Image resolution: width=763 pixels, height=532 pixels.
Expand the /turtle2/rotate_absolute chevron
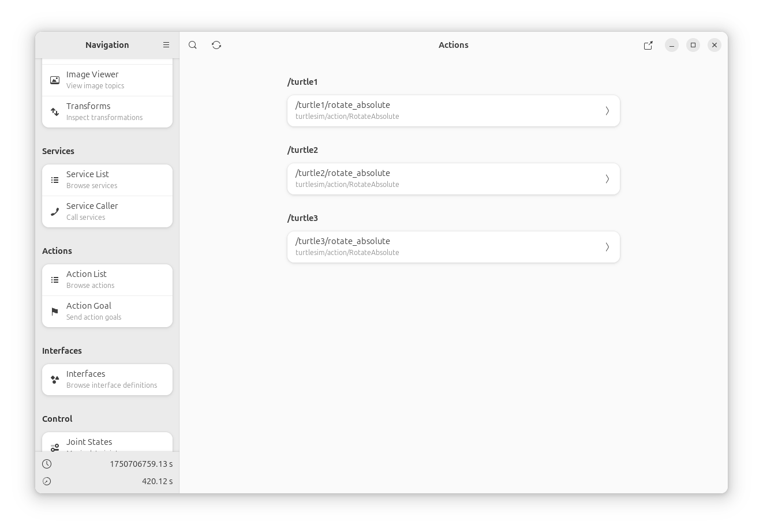point(607,179)
